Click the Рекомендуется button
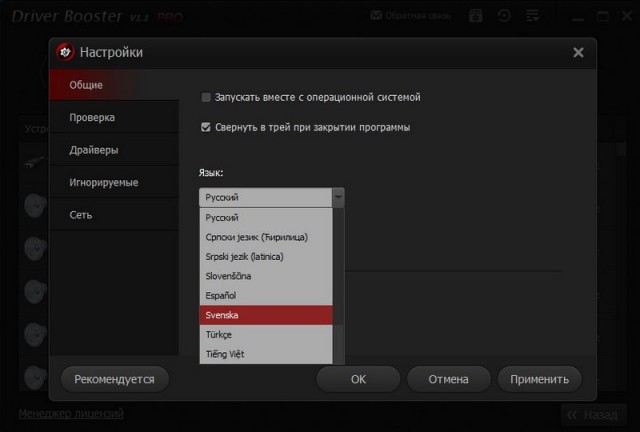Screen dimensions: 640x432 pyautogui.click(x=114, y=379)
